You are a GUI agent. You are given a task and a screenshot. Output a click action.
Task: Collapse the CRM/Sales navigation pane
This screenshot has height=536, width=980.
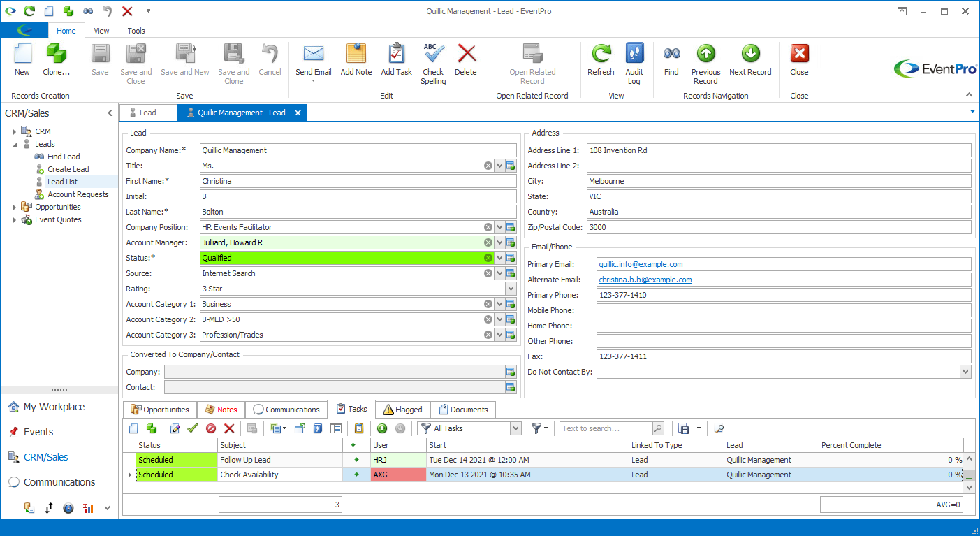(x=110, y=113)
